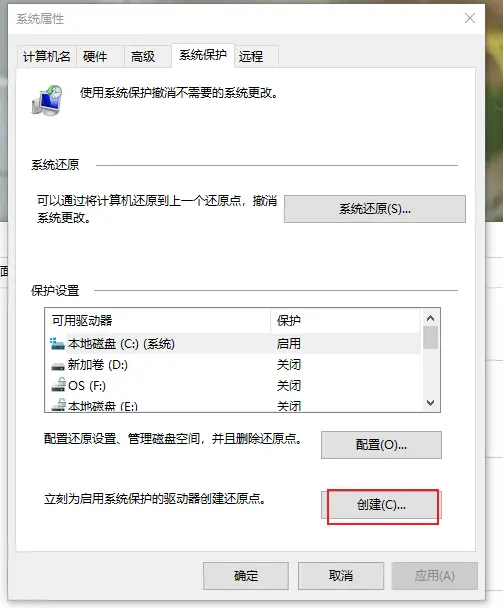Image resolution: width=503 pixels, height=608 pixels.
Task: Select the 系统保护 tab
Action: [202, 55]
